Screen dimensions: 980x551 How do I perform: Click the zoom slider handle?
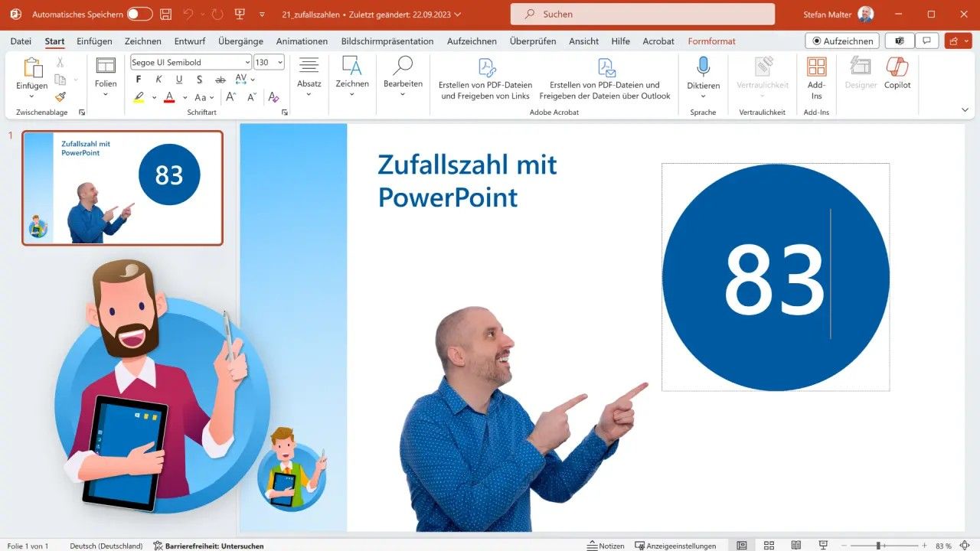pos(878,546)
